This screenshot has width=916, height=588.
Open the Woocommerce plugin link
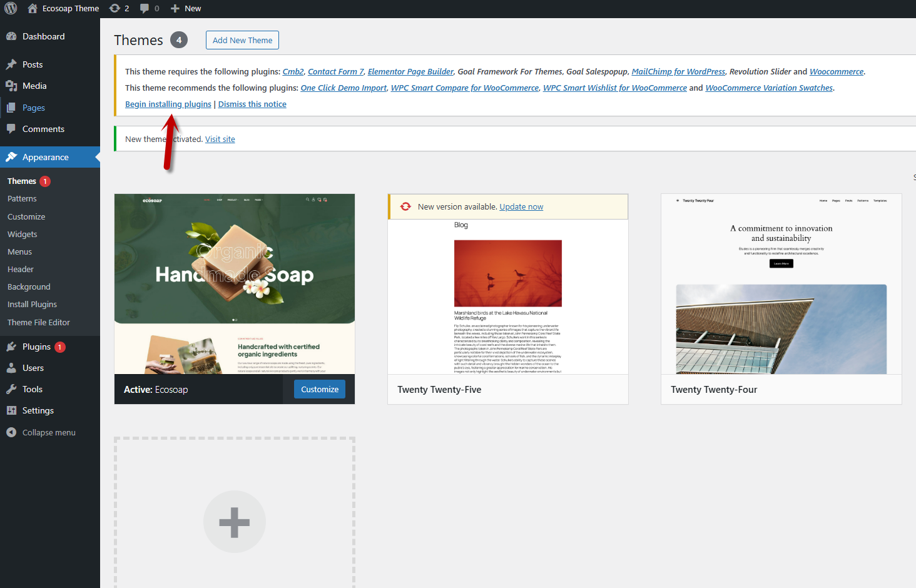(x=837, y=71)
